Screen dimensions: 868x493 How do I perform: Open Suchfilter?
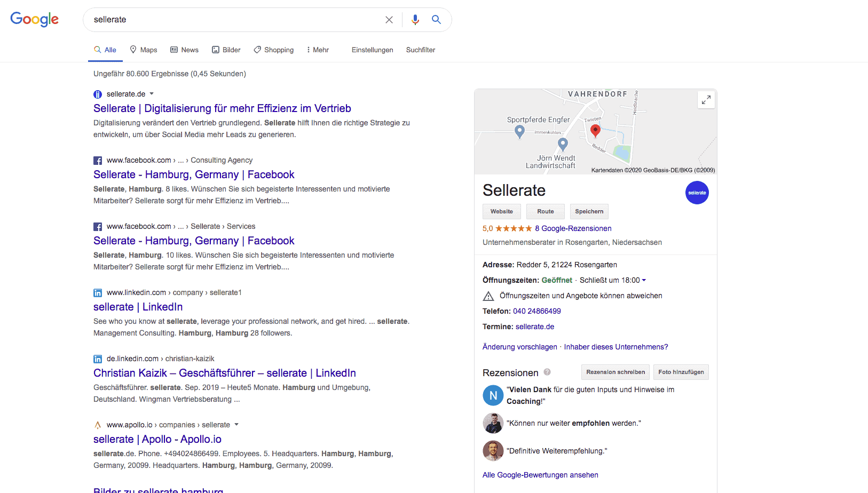pos(421,50)
